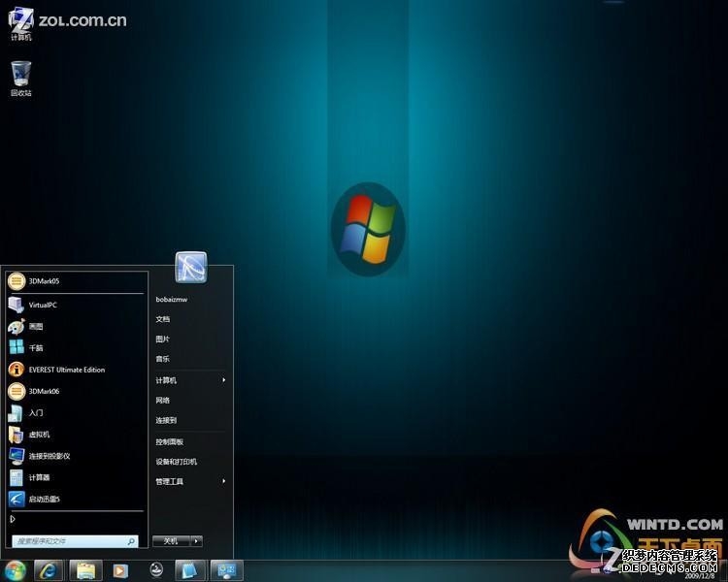Open 计算器 (Calculator) in the Start menu
The height and width of the screenshot is (582, 728).
click(39, 477)
